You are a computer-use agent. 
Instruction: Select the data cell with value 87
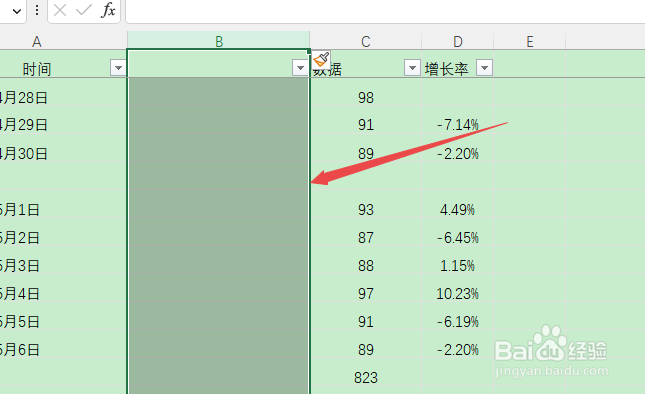(366, 232)
